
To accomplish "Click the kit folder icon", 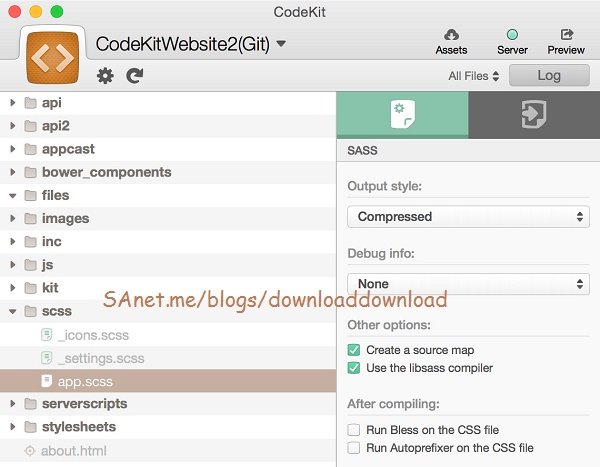I will [30, 288].
